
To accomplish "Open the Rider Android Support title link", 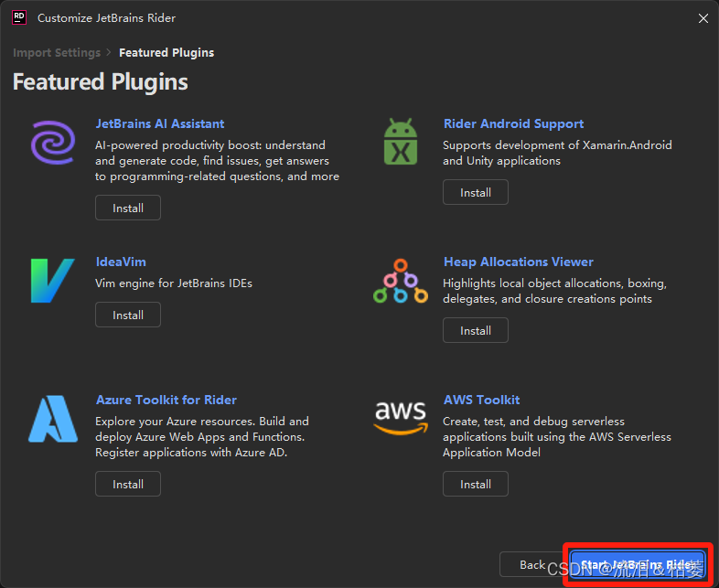I will (513, 123).
